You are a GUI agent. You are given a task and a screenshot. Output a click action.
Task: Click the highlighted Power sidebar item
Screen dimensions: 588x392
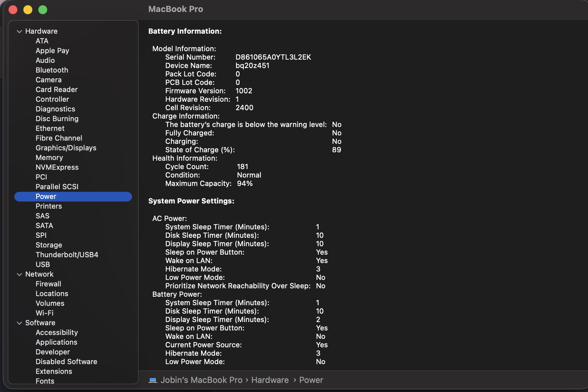[x=73, y=196]
